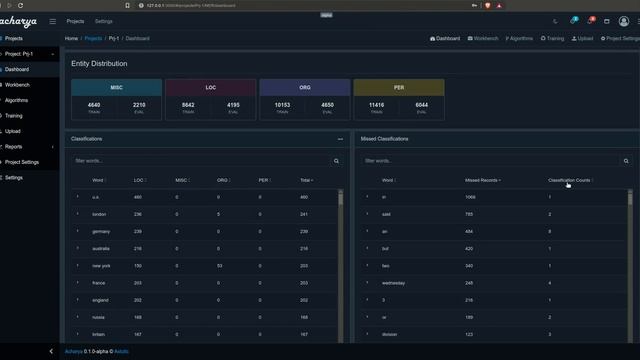Sort Classifications table by Total column
640x360 pixels.
[307, 180]
